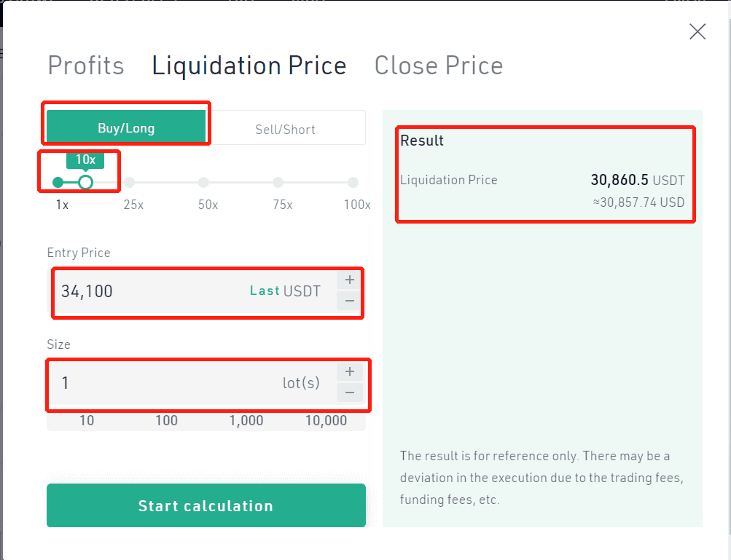Increase Size with the plus stepper

(x=350, y=372)
